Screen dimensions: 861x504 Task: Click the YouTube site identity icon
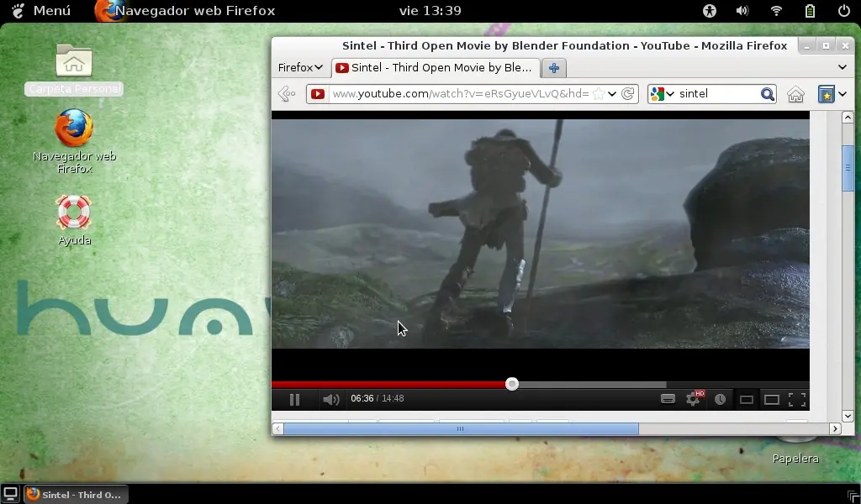coord(317,94)
